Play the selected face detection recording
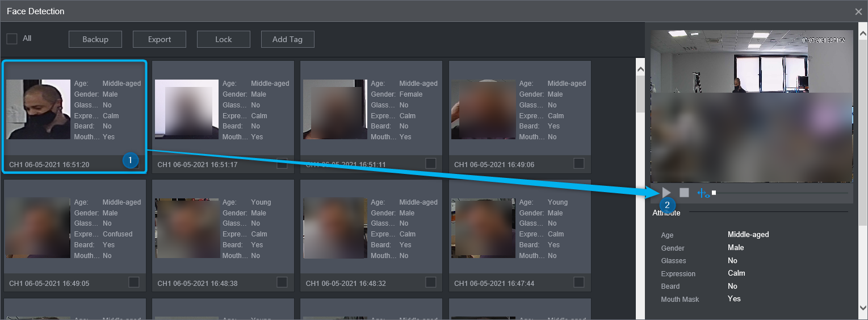 click(666, 193)
